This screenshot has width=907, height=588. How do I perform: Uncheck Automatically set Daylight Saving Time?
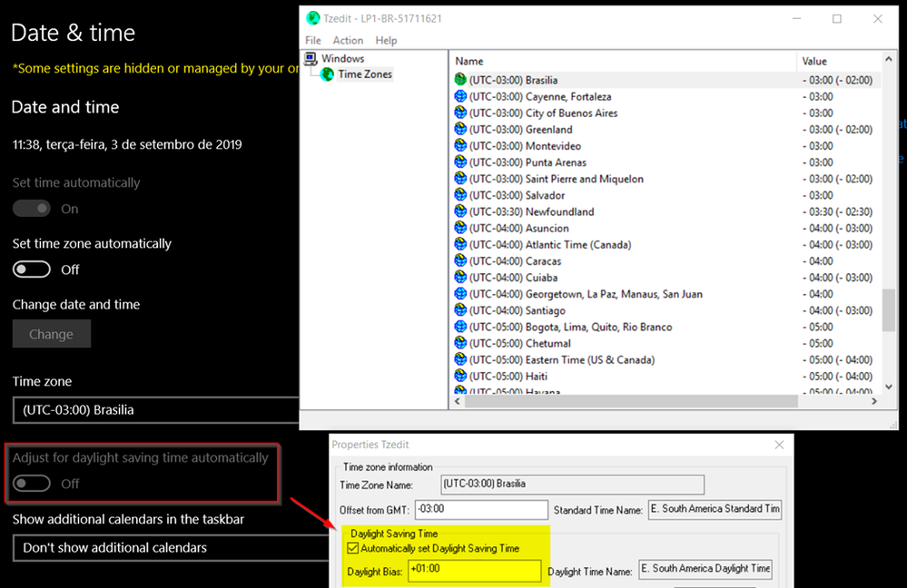click(x=353, y=548)
